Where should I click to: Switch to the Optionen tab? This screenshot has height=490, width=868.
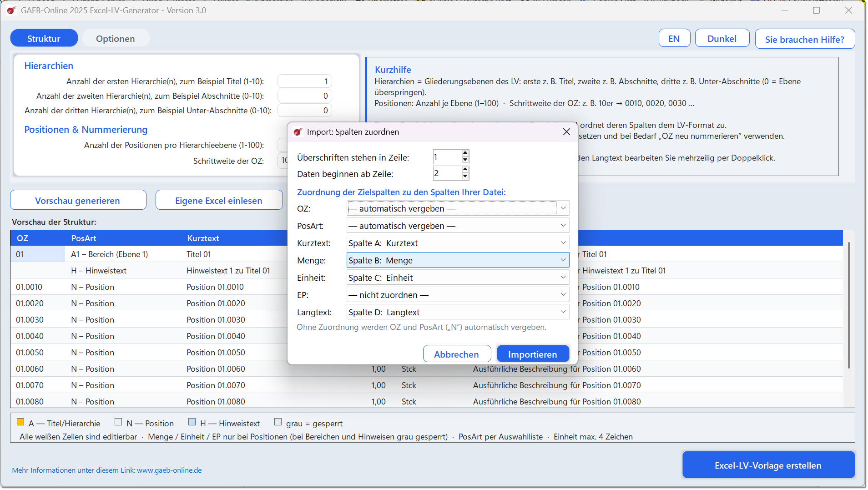[x=116, y=38]
